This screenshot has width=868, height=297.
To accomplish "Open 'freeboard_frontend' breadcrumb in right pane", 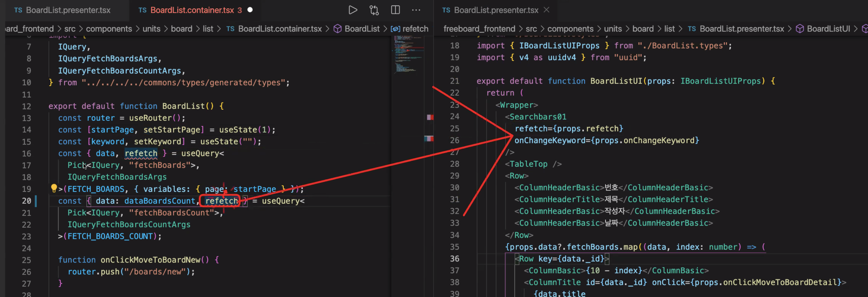I will pos(479,29).
